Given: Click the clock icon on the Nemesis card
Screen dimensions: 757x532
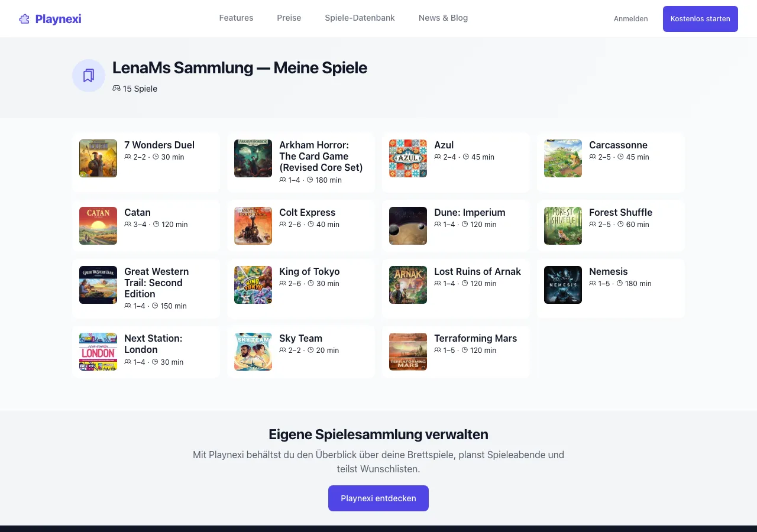Looking at the screenshot, I should 620,283.
